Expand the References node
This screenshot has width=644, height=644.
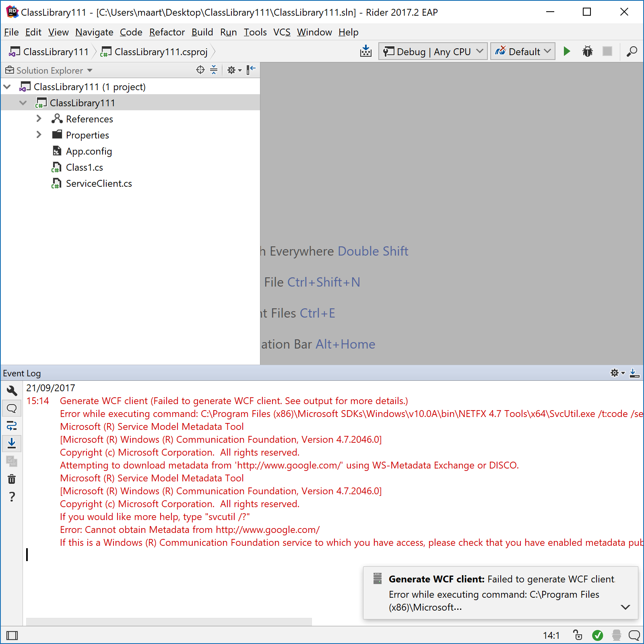pyautogui.click(x=39, y=119)
